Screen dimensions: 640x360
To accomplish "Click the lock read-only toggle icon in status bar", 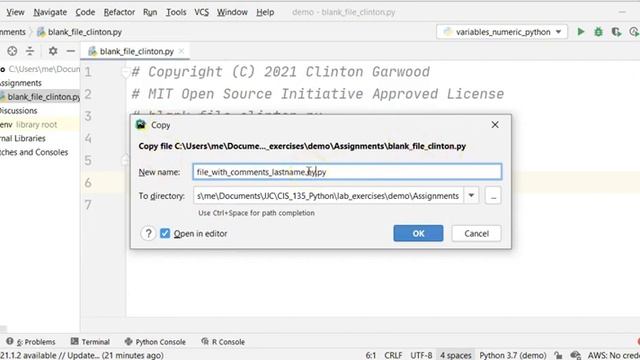I will (x=558, y=355).
